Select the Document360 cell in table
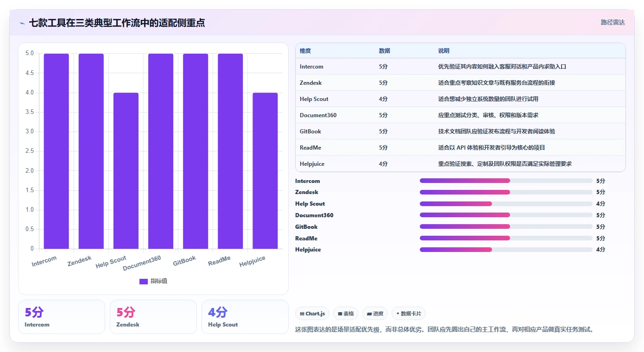This screenshot has width=644, height=352. [x=318, y=115]
